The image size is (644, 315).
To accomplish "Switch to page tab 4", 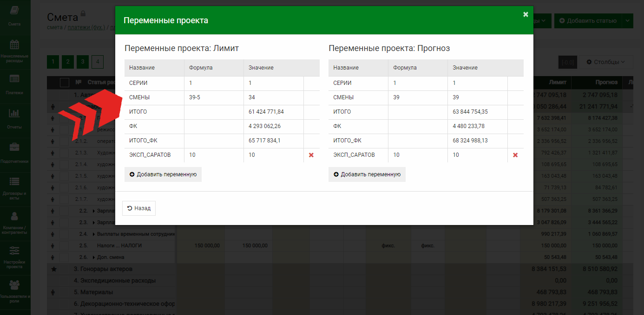I will 98,62.
